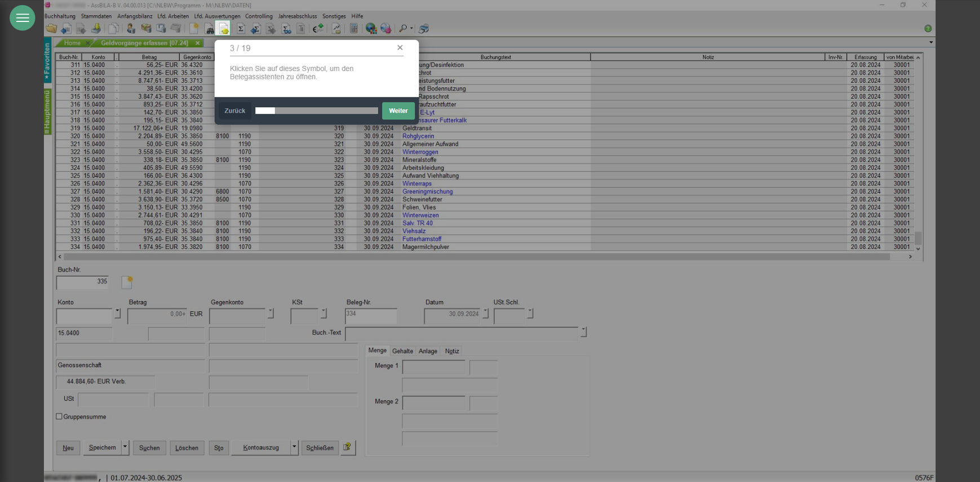Click the highlighted Belegassistent toolbar icon
This screenshot has height=482, width=980.
coord(224,28)
